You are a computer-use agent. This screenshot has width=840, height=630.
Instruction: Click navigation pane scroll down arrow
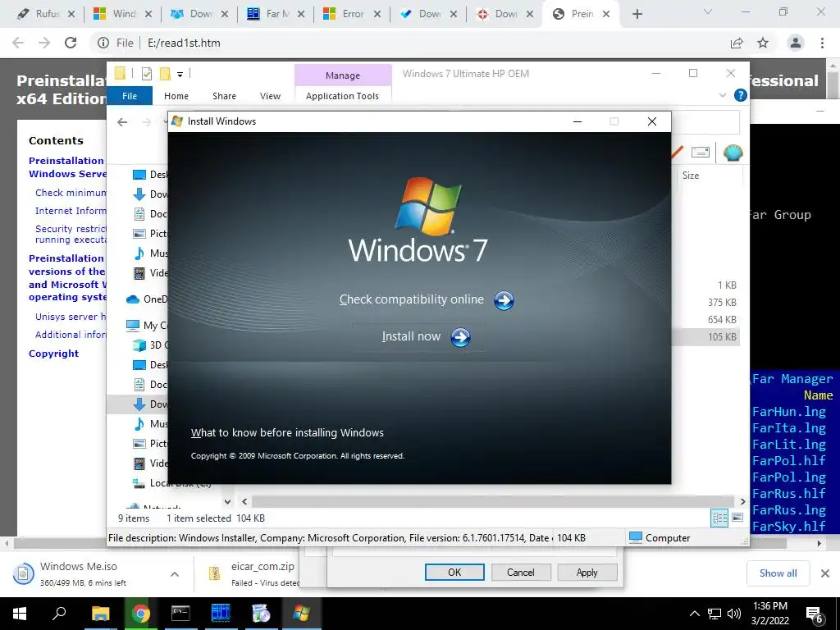[228, 502]
